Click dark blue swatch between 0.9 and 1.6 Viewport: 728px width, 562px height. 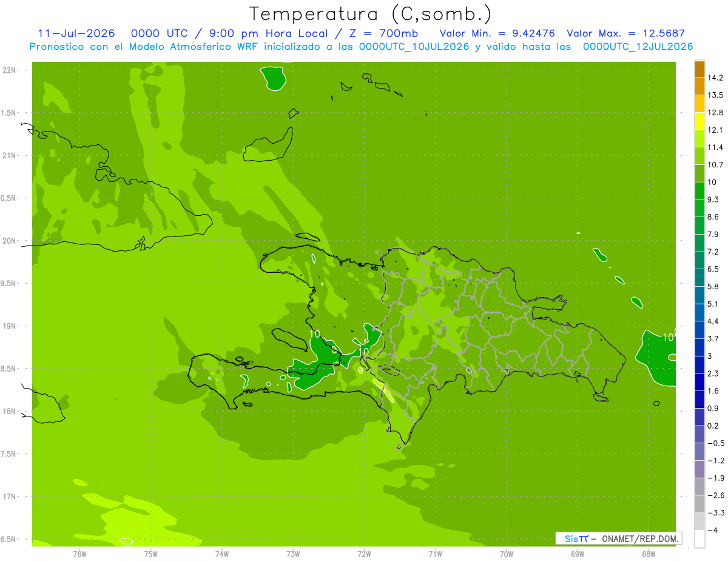[699, 400]
